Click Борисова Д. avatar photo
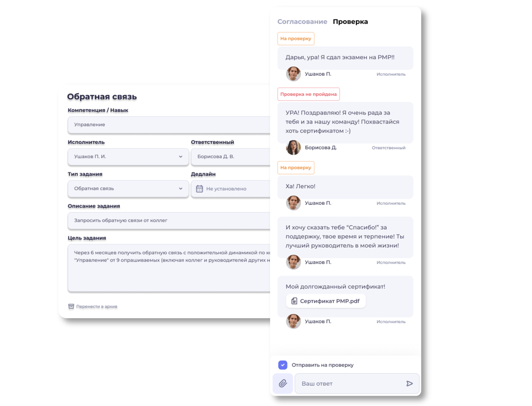 click(x=293, y=147)
